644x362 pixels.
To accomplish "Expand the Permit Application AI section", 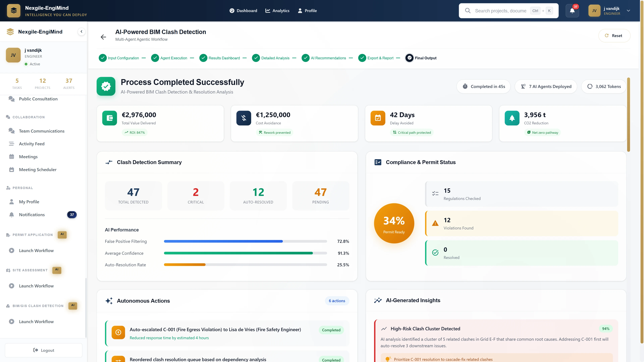I will pos(33,235).
